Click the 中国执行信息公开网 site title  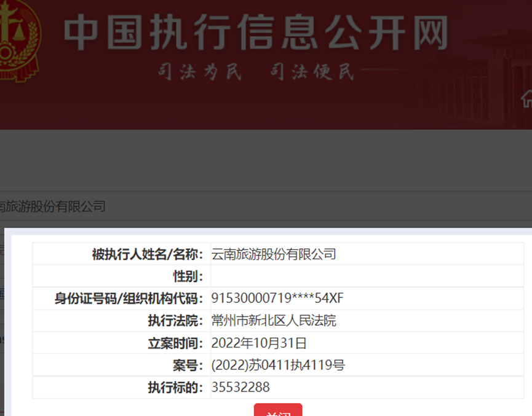[x=256, y=33]
